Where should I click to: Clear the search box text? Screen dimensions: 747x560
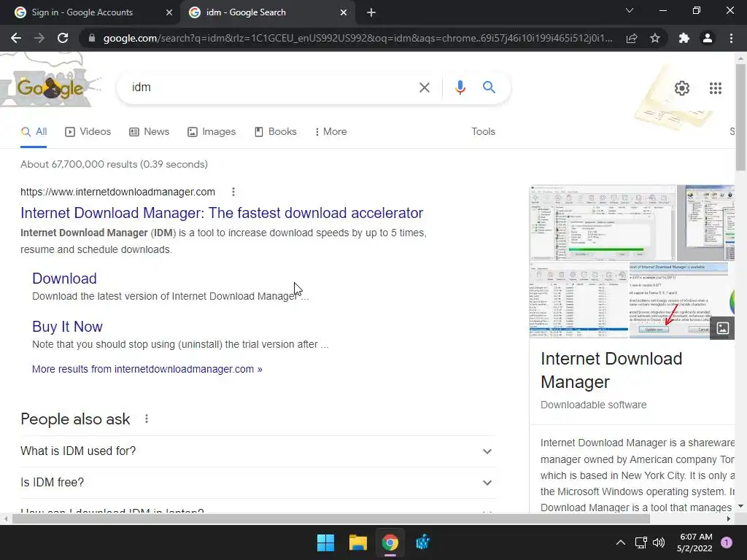(x=424, y=87)
